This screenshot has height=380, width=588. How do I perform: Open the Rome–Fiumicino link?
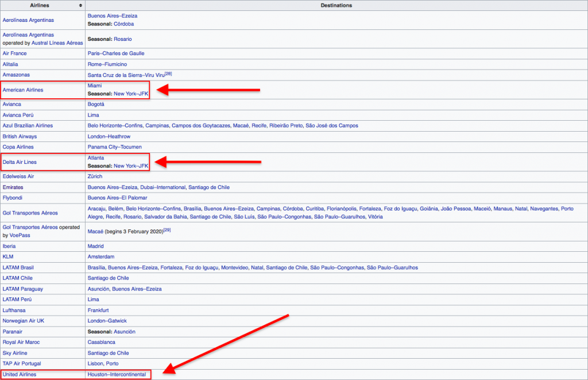[107, 64]
